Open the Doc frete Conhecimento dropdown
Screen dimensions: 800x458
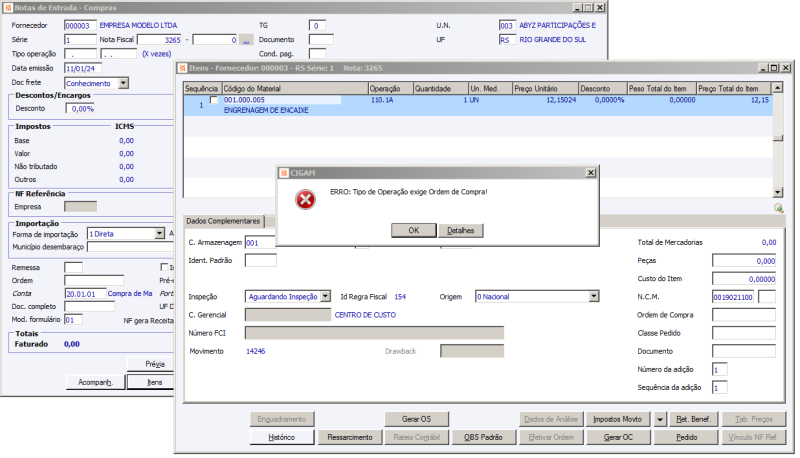coord(123,83)
